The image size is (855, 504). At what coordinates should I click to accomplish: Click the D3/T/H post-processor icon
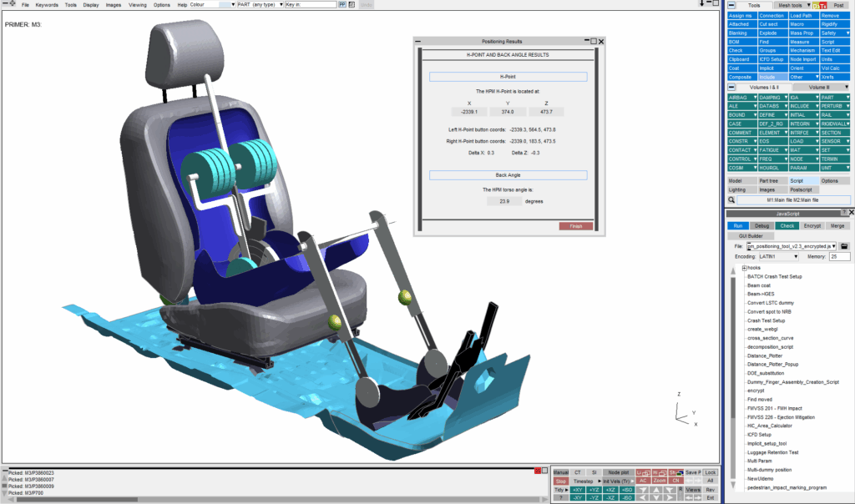819,5
